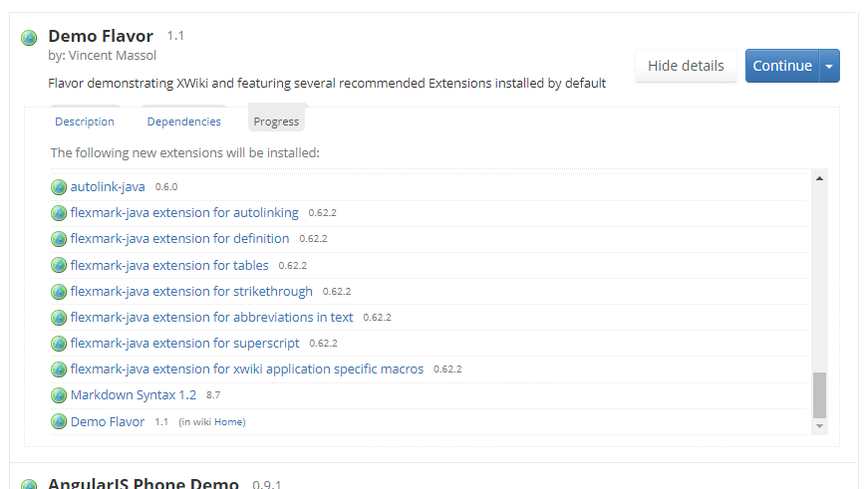Click the globe icon beside flexmark-java extension for superscript
The image size is (868, 489).
point(59,344)
